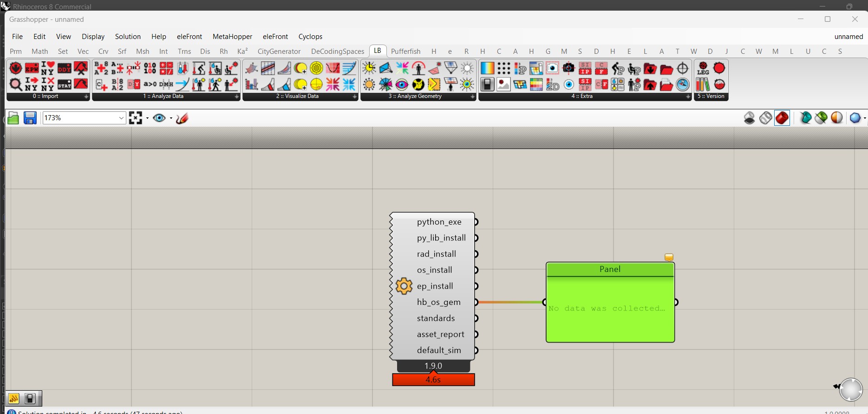Switch to wireframe preview mode
Screen dimensions: 868x414
coord(765,118)
